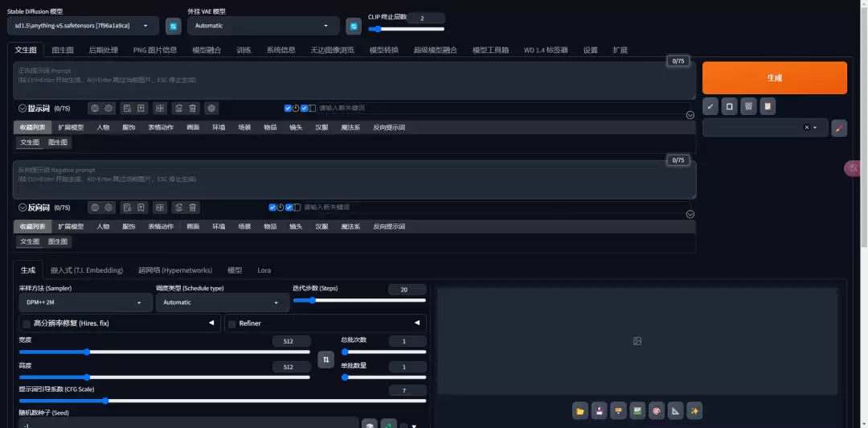Toggle the first checkbox in the 提示词 toolbar
The image size is (868, 428).
288,108
